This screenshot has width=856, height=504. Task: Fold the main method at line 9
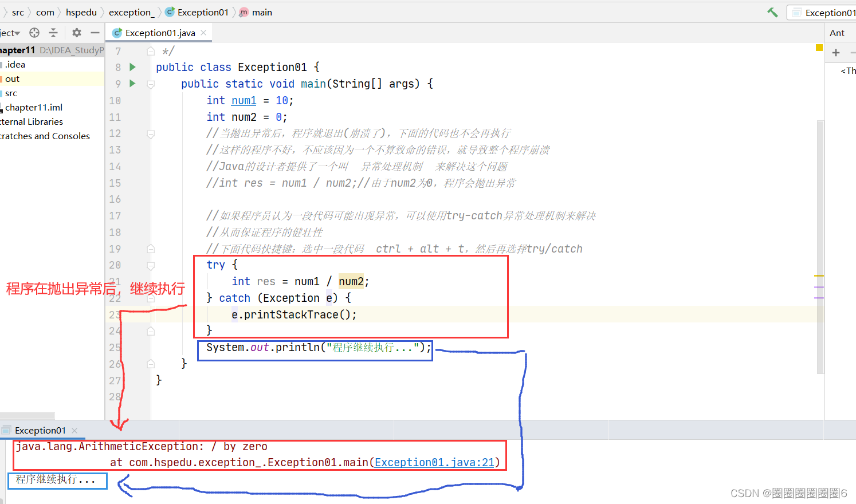coord(151,84)
